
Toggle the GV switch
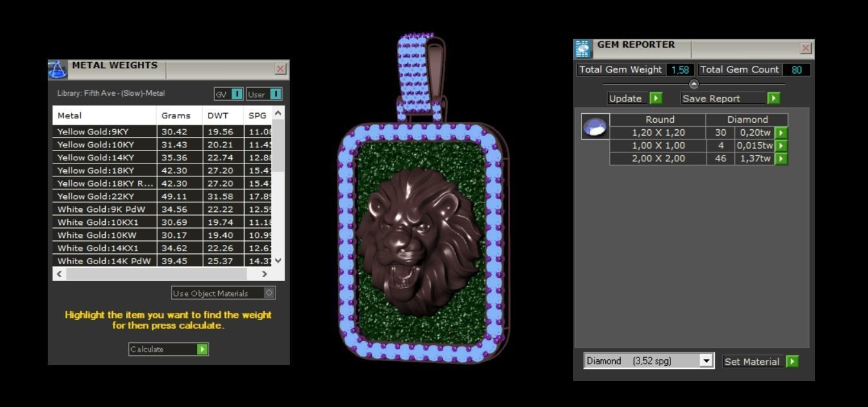[228, 94]
